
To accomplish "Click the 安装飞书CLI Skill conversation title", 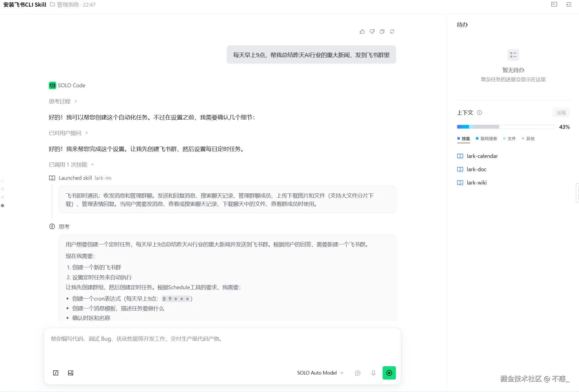I will [x=25, y=5].
